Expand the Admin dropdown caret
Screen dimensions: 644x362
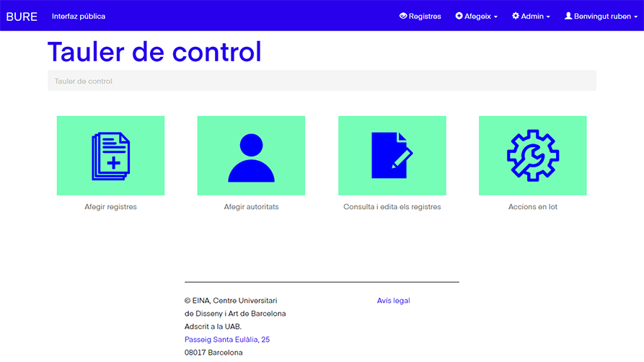548,17
